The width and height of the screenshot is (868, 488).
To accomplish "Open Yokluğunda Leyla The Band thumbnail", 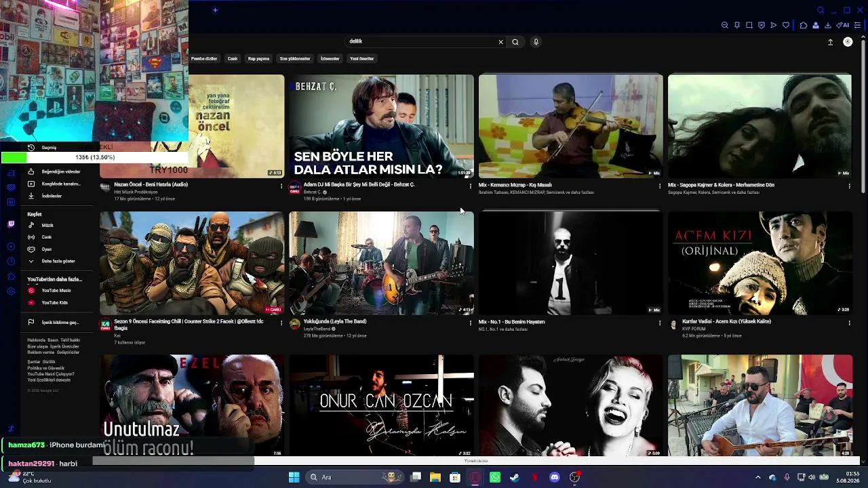I will tap(381, 263).
